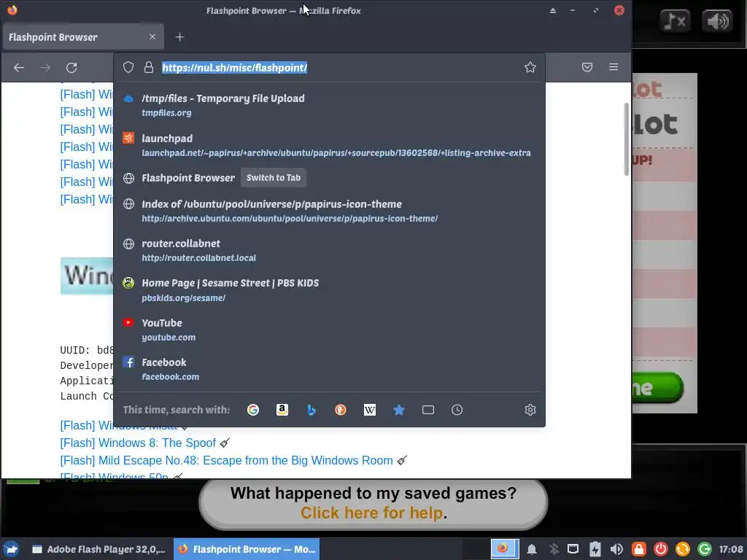The image size is (747, 560).
Task: Open papirus-icon-theme index suggestion
Action: coord(329,211)
